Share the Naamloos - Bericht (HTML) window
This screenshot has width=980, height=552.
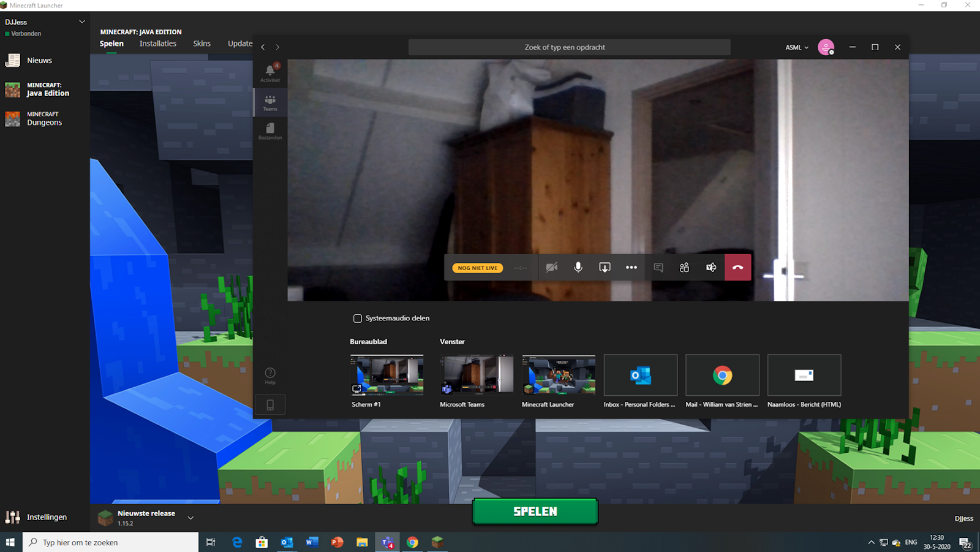[804, 375]
